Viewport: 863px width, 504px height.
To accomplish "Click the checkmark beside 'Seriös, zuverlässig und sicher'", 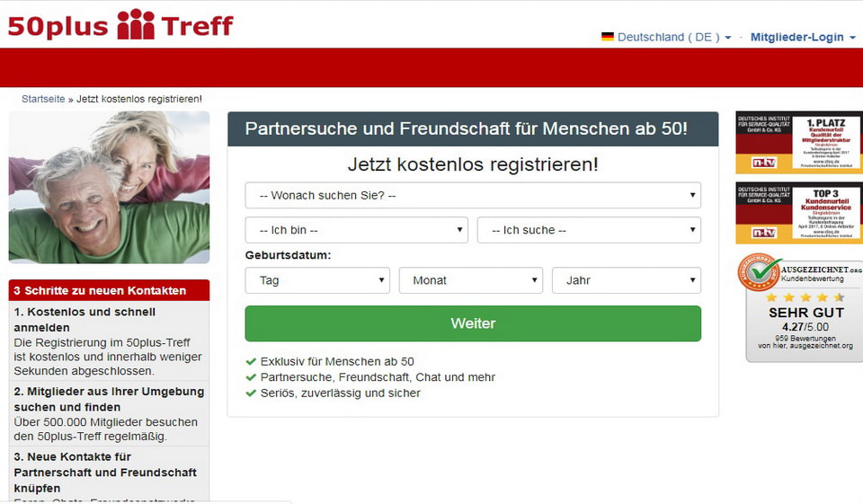I will click(x=251, y=393).
